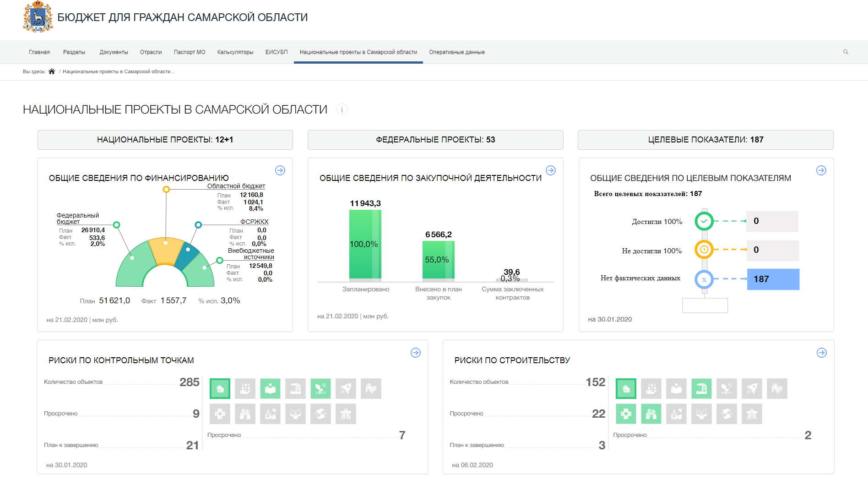Image resolution: width=868 pixels, height=480 pixels.
Task: Open the Паспорт МО menu item
Action: pyautogui.click(x=190, y=52)
